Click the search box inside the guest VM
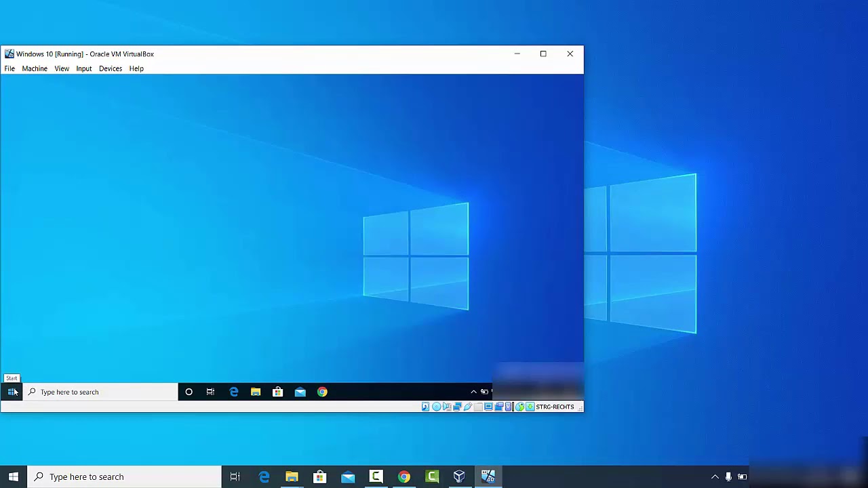Image resolution: width=868 pixels, height=488 pixels. [100, 392]
